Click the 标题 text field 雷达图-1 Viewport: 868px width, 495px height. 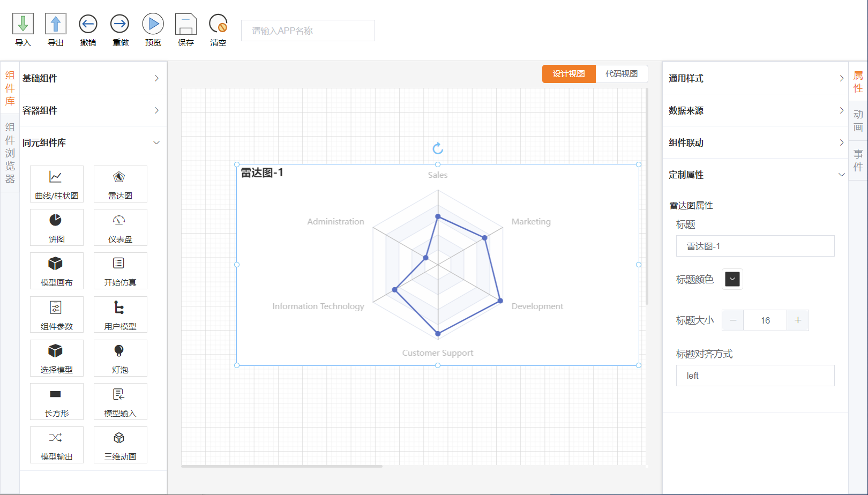[755, 246]
